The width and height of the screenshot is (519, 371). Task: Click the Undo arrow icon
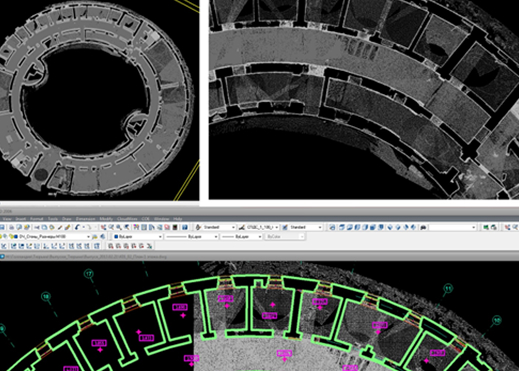coord(77,227)
